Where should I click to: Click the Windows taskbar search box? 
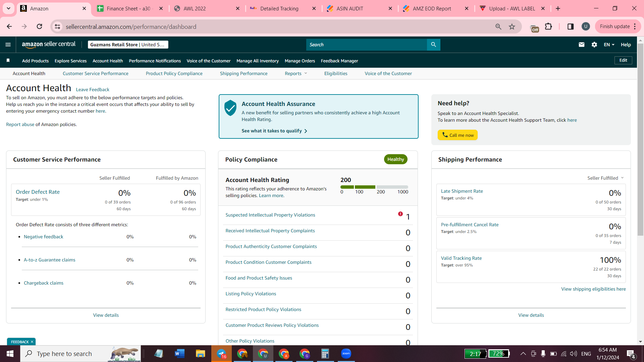[x=80, y=354]
